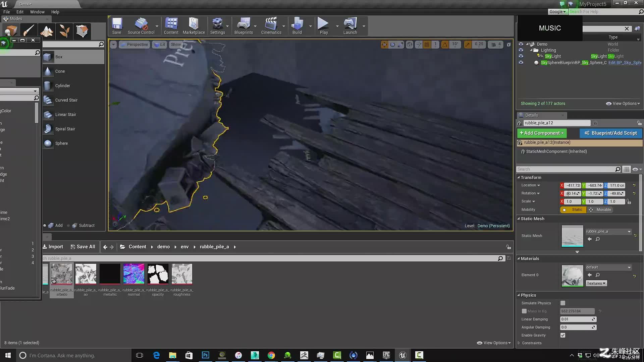Click the Launch toolbar icon
The image size is (644, 362).
pyautogui.click(x=350, y=26)
